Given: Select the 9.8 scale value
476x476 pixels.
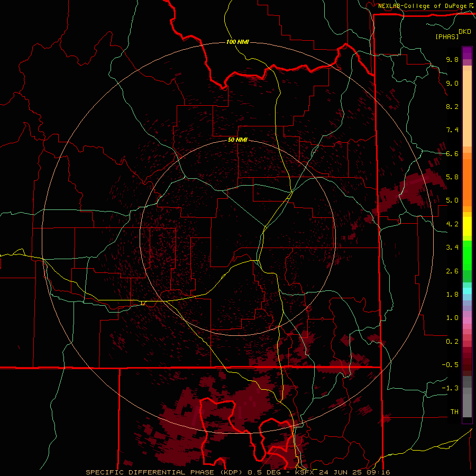Looking at the screenshot, I should [x=452, y=59].
